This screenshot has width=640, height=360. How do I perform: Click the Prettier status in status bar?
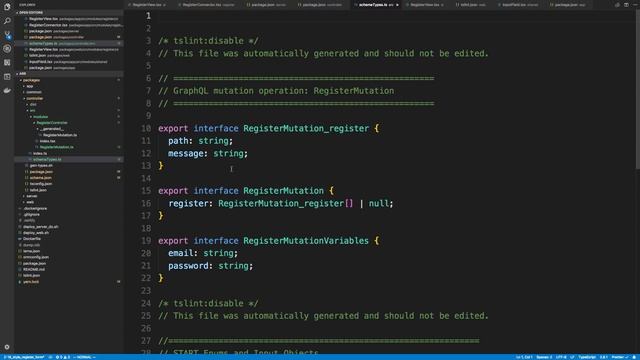click(620, 357)
